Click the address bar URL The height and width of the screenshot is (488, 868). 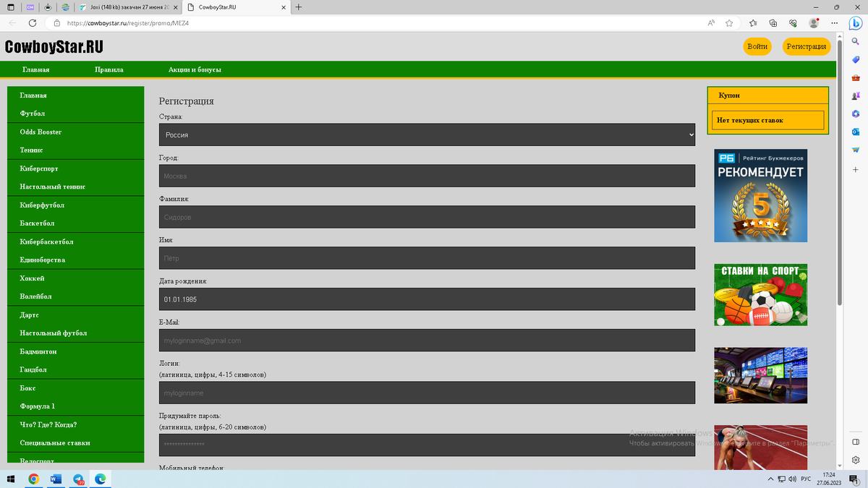click(x=128, y=23)
